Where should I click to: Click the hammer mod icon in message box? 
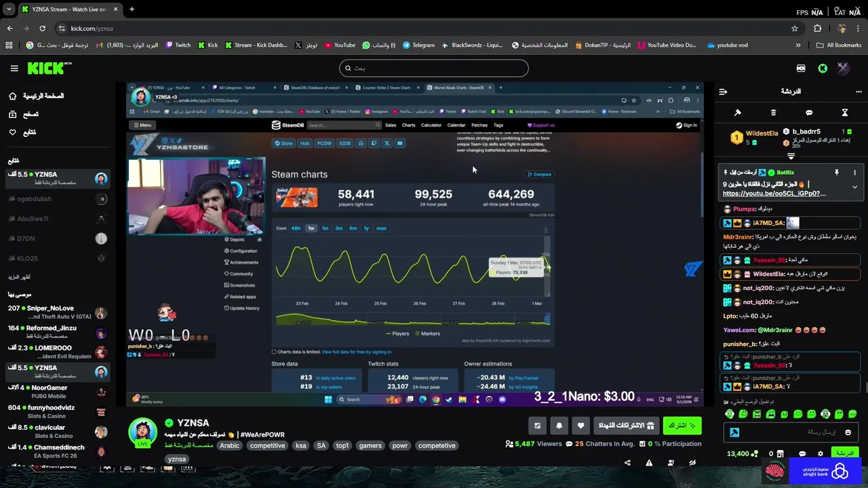734,432
